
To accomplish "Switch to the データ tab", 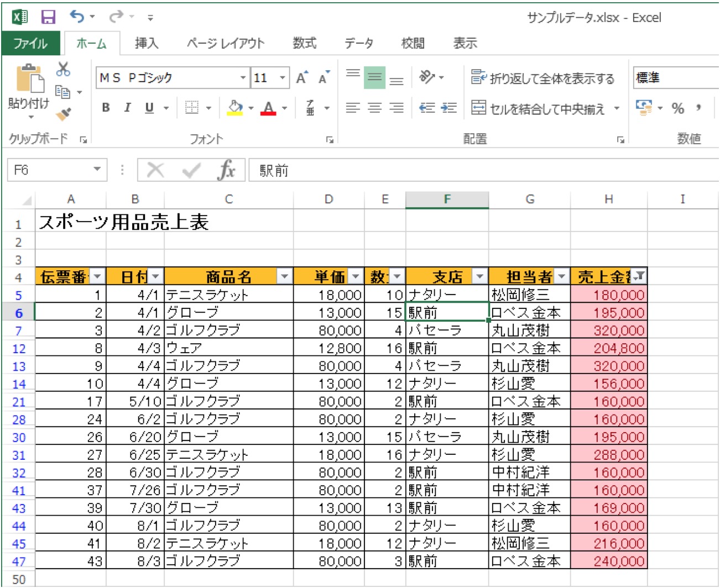I will (x=359, y=43).
